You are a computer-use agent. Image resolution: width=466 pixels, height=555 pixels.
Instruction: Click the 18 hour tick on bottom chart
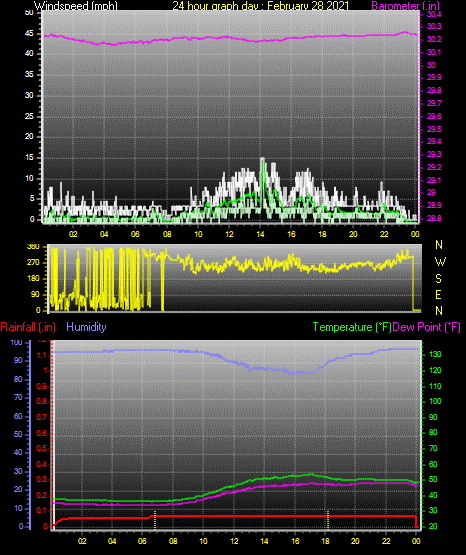tap(325, 541)
